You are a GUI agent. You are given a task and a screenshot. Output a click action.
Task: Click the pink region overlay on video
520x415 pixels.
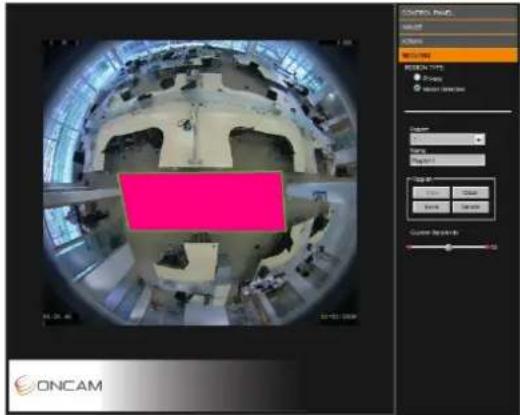point(203,201)
